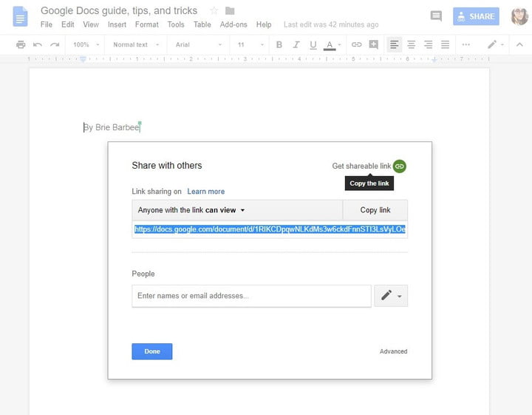
Task: Open the Add-ons menu
Action: (233, 24)
